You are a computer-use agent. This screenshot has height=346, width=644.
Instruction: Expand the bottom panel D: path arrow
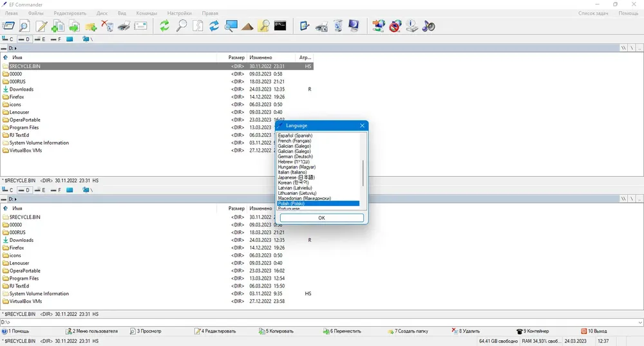pos(15,199)
